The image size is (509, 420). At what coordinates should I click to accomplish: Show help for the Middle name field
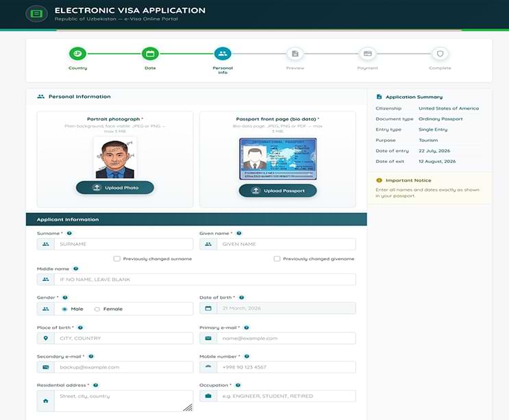click(x=75, y=269)
